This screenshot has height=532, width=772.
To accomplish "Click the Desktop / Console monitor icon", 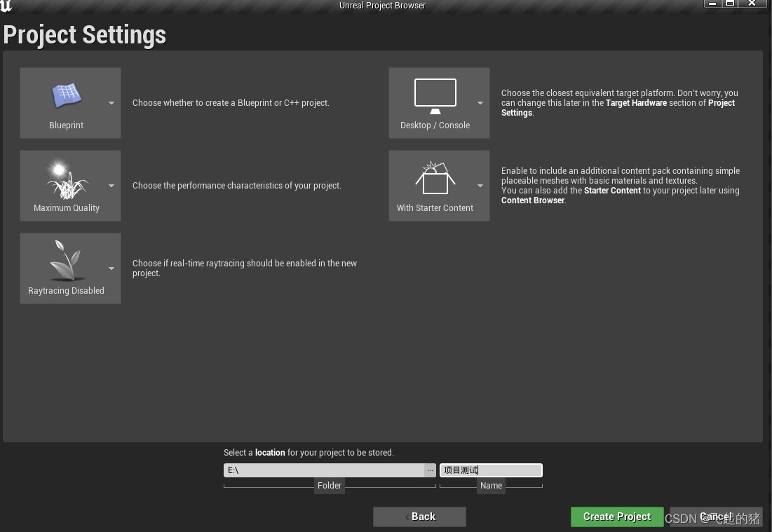I will pyautogui.click(x=435, y=96).
